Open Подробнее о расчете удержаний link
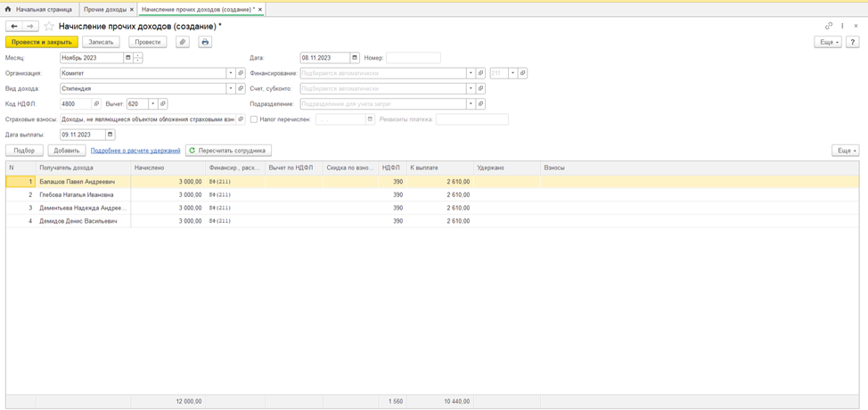The height and width of the screenshot is (410, 868). point(135,151)
